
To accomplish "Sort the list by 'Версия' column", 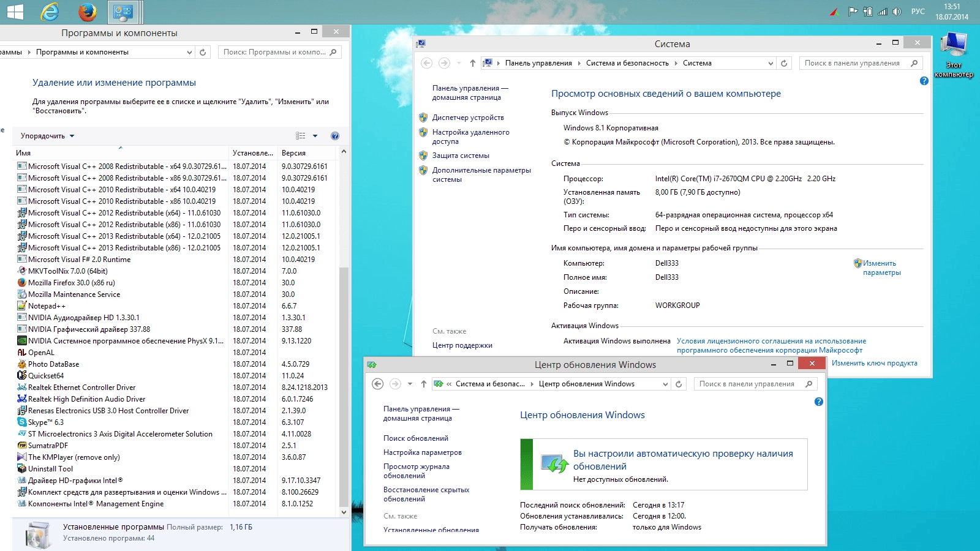I will (x=307, y=152).
